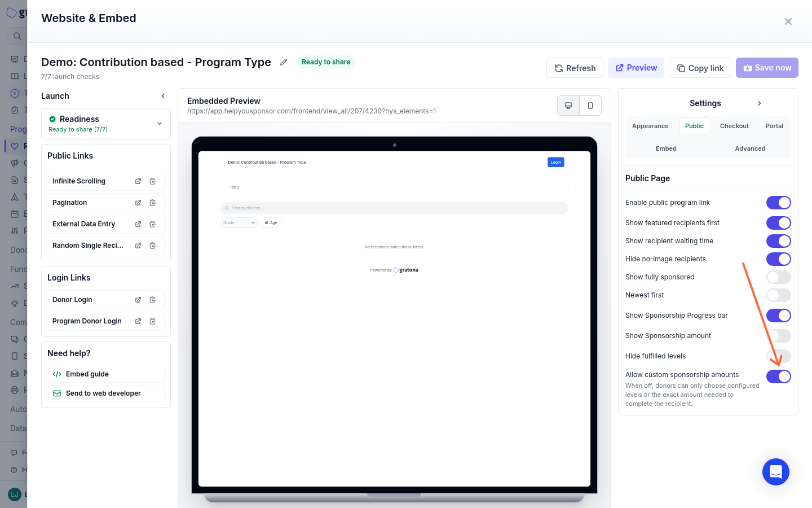Collapse the Launch panel
The width and height of the screenshot is (812, 508).
pyautogui.click(x=163, y=96)
